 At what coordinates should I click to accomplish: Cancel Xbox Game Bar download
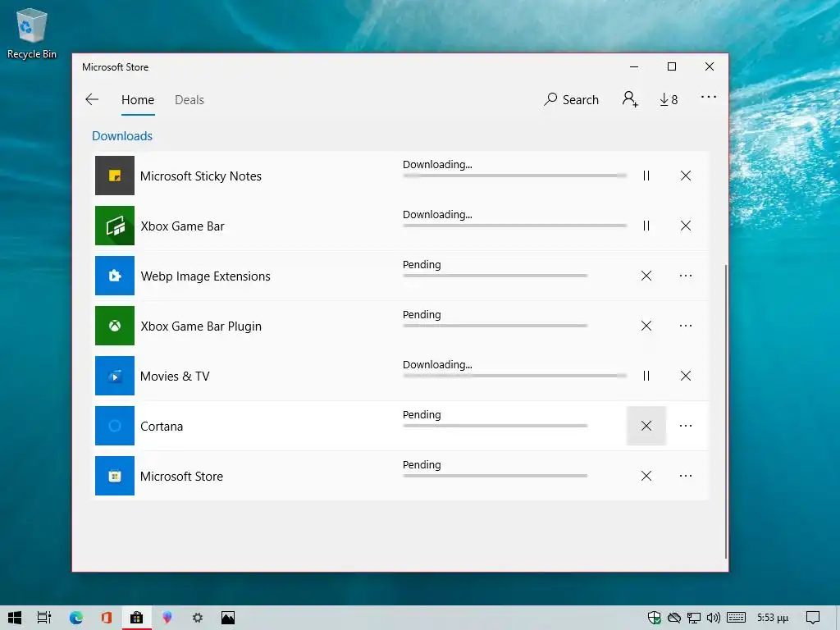click(685, 226)
